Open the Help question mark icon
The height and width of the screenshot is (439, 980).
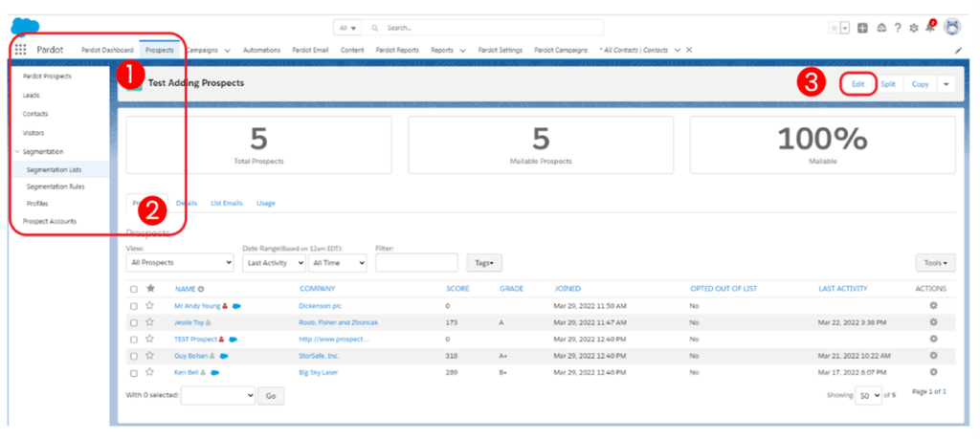tap(898, 28)
